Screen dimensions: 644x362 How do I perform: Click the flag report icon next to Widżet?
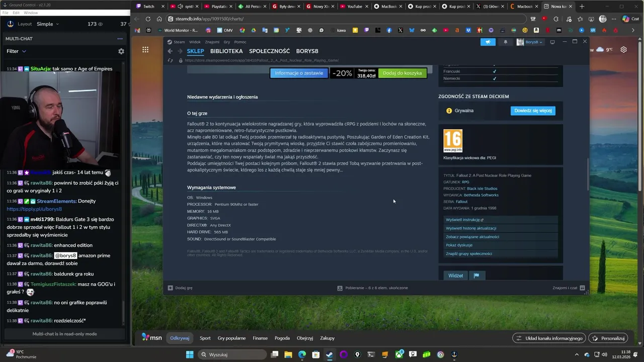tap(476, 276)
